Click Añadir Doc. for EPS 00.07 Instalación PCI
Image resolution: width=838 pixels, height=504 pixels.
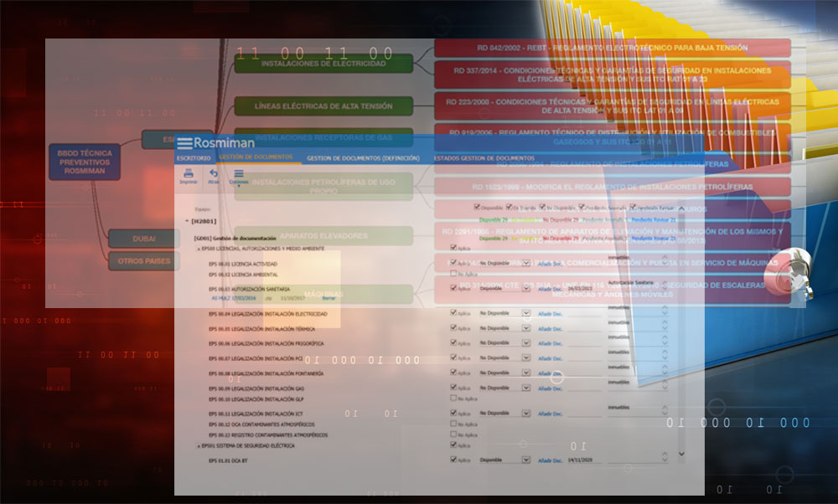tap(550, 358)
